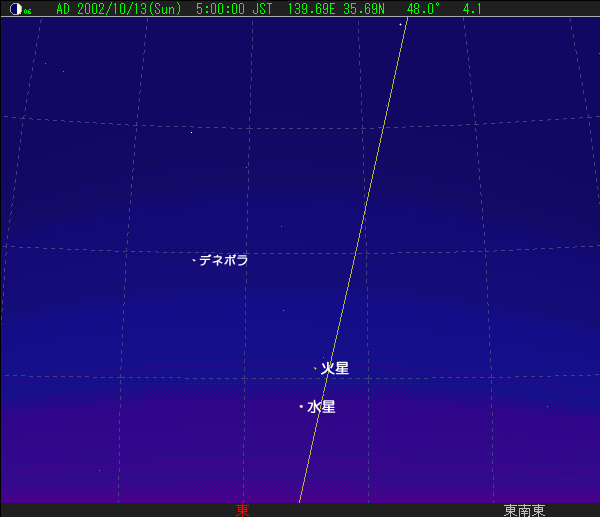Click the small moon age number 06
This screenshot has width=600, height=517.
click(28, 11)
